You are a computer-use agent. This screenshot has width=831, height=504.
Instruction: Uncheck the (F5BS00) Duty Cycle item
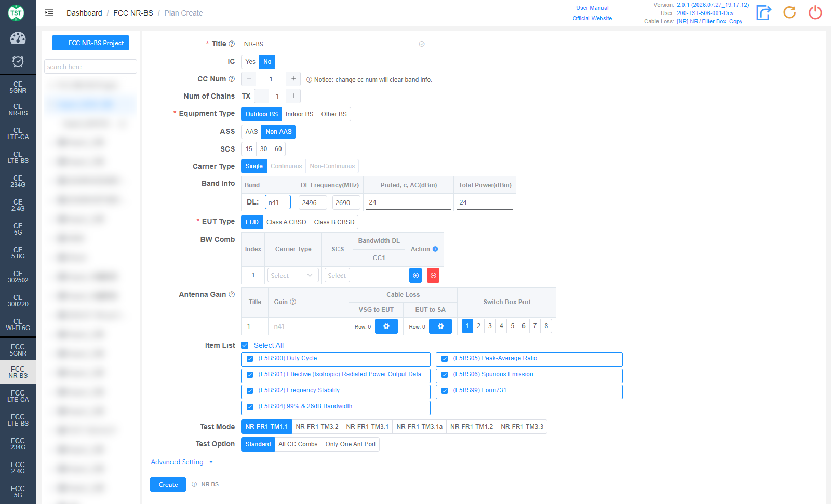250,359
